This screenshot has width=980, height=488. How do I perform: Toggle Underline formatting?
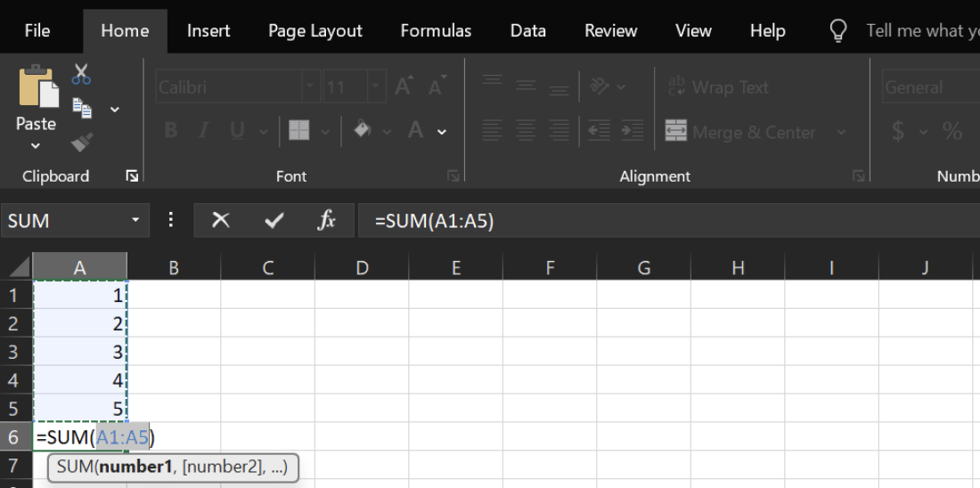[x=237, y=131]
